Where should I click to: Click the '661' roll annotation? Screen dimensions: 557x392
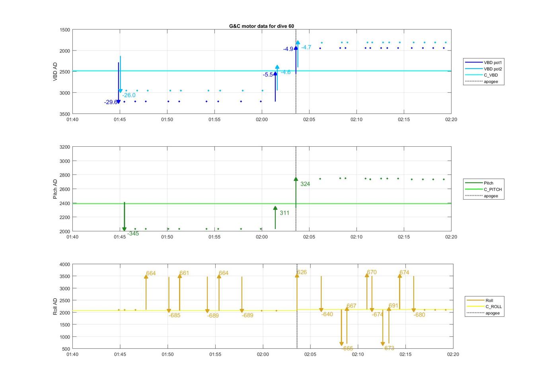click(184, 273)
